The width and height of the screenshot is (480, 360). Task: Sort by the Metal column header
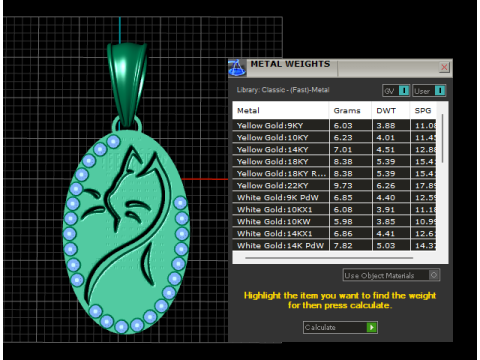pyautogui.click(x=280, y=111)
